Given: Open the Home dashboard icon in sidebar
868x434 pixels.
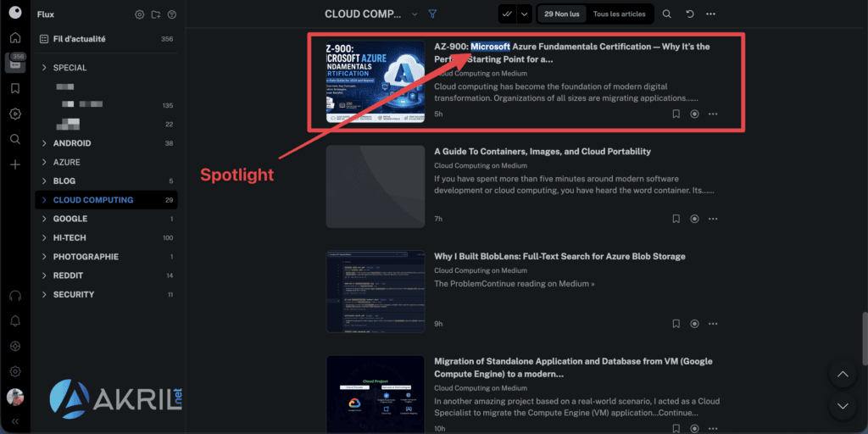Looking at the screenshot, I should click(x=15, y=37).
